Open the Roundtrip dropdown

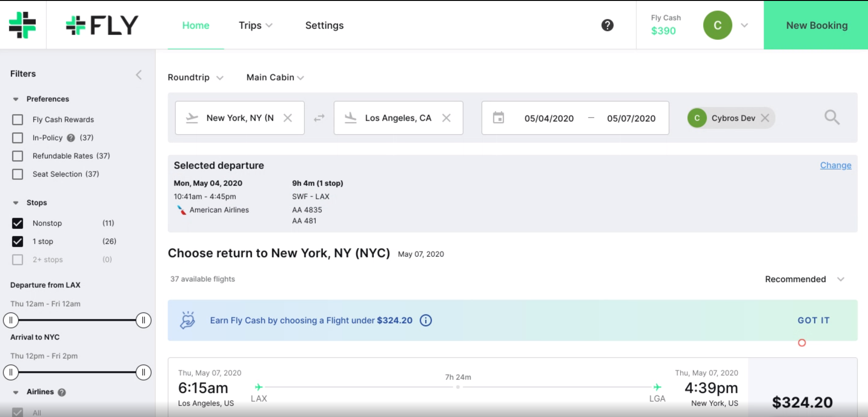[x=195, y=78]
